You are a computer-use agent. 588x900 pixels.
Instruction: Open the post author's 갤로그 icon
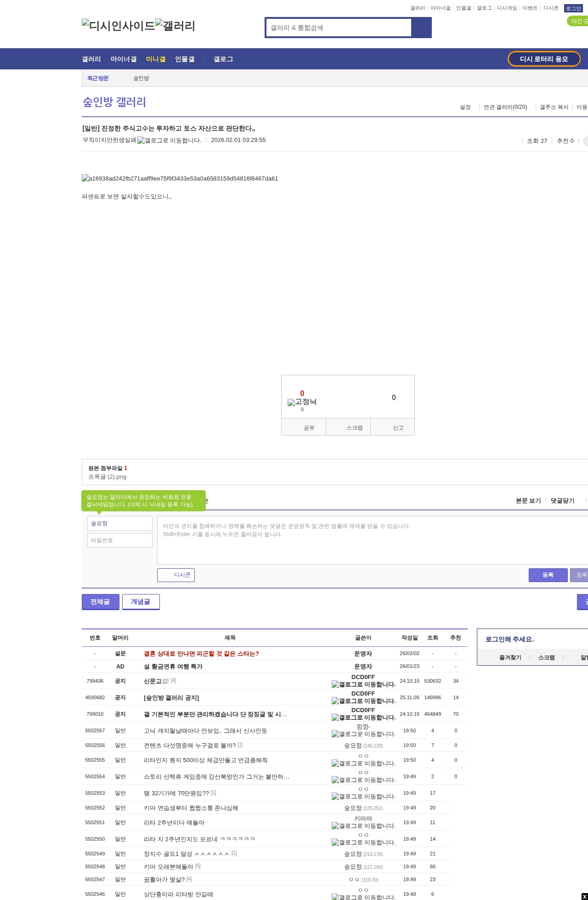(169, 141)
